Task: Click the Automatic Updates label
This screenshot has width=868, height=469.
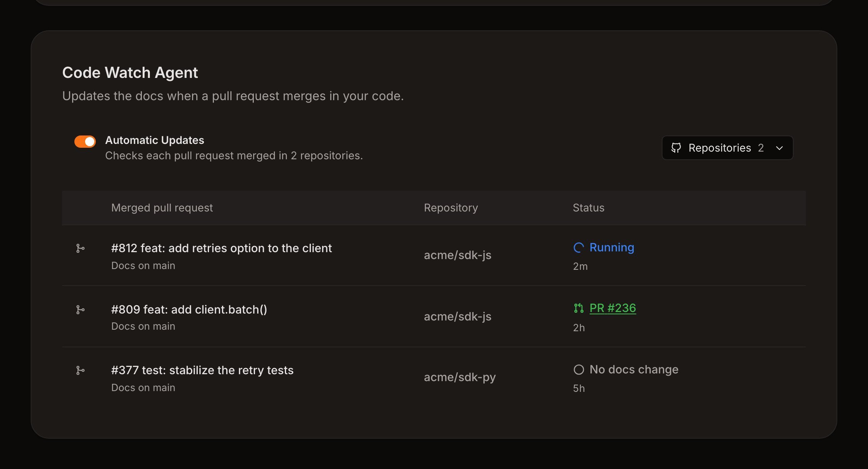Action: (155, 140)
